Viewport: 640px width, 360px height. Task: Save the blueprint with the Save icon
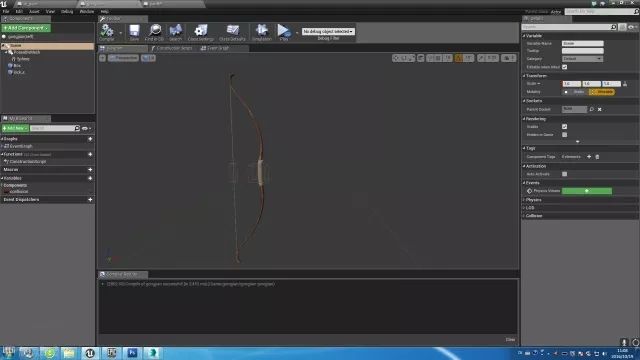(134, 32)
